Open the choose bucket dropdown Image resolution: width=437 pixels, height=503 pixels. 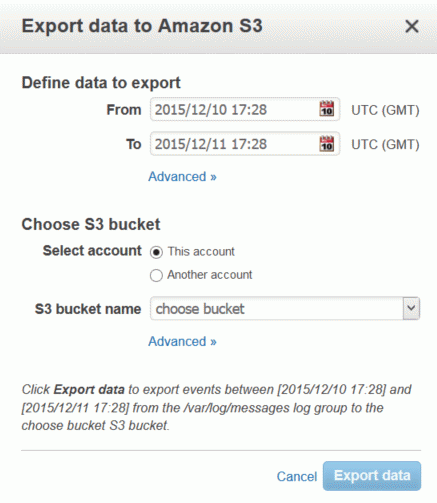285,308
